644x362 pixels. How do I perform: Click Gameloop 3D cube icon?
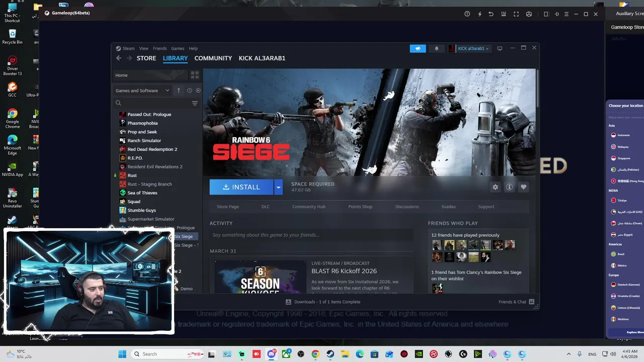pyautogui.click(x=529, y=14)
